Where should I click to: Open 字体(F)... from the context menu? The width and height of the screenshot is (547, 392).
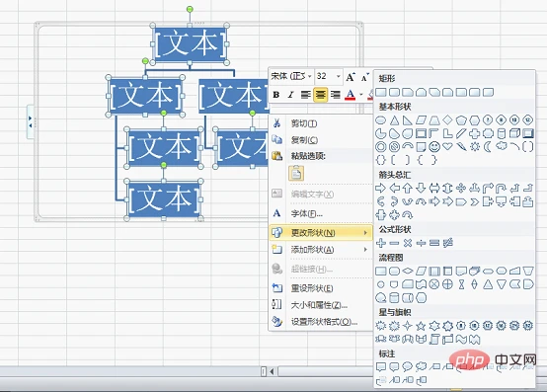pyautogui.click(x=307, y=213)
